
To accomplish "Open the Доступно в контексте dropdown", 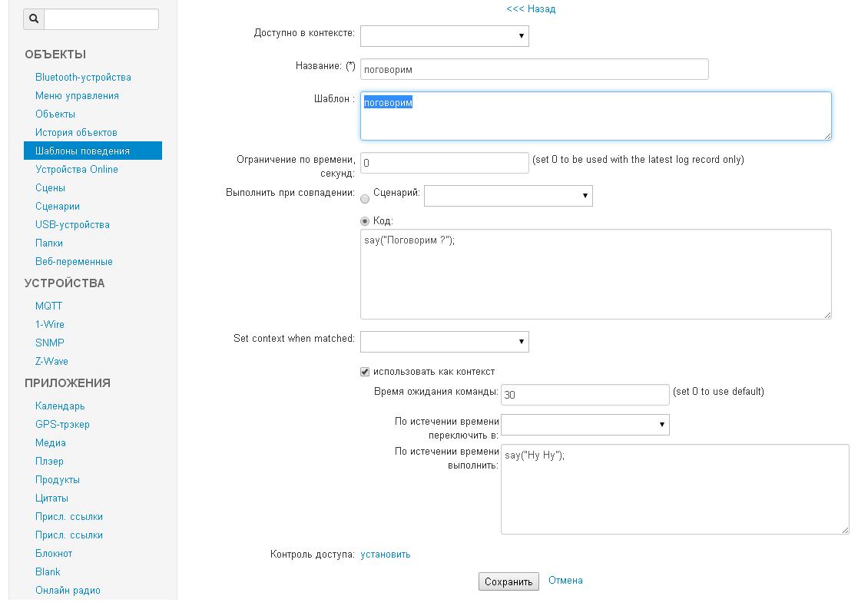I will (x=444, y=35).
